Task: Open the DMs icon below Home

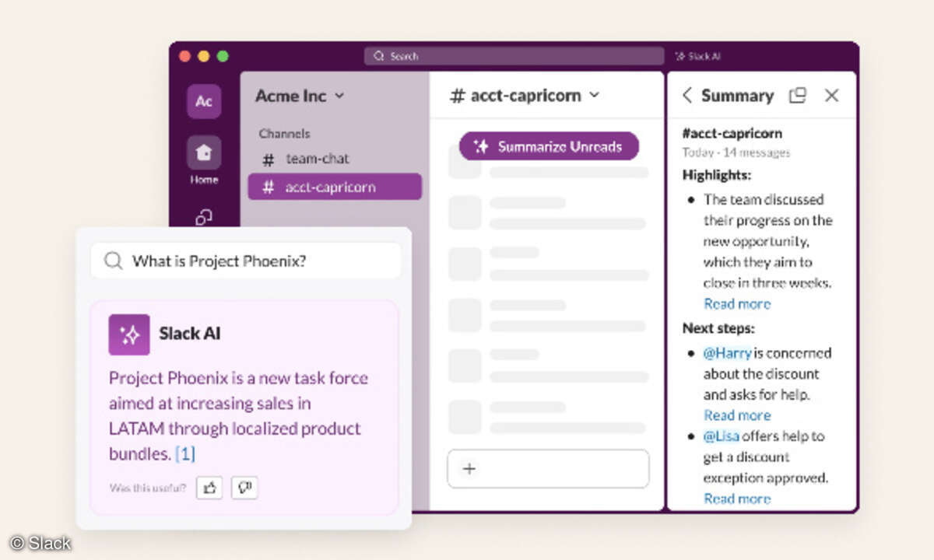Action: tap(204, 217)
